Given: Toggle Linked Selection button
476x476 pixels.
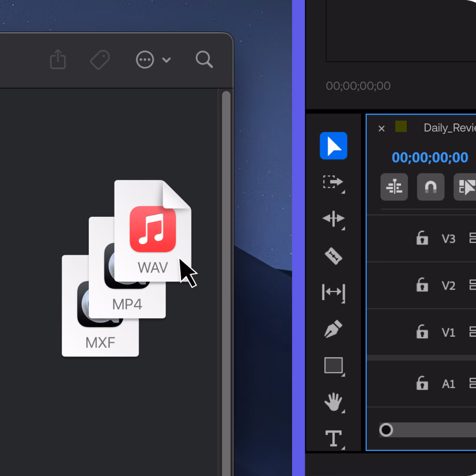Looking at the screenshot, I should [465, 187].
